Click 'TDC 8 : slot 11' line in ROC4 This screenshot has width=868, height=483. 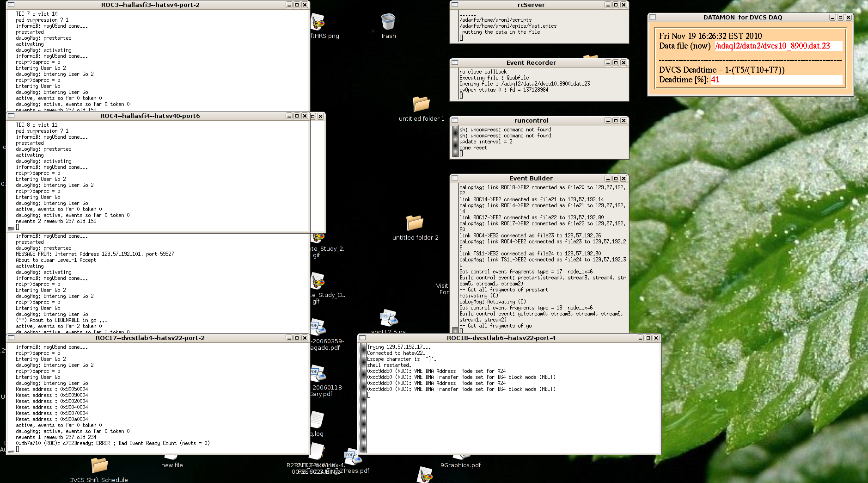[37, 125]
